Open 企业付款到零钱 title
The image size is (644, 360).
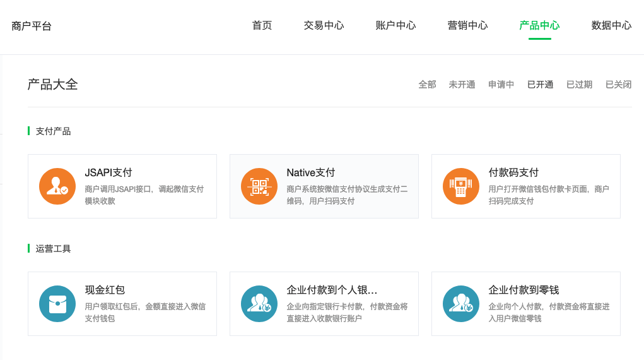coord(524,290)
